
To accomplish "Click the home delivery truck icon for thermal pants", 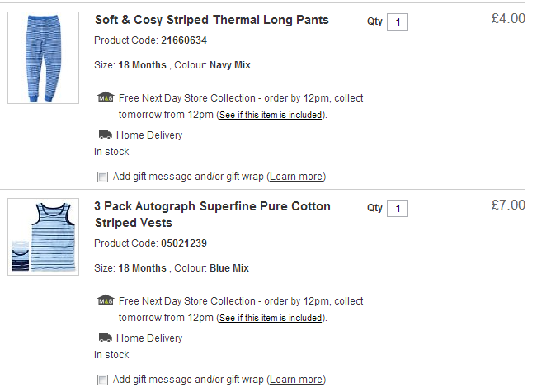I will click(x=105, y=135).
